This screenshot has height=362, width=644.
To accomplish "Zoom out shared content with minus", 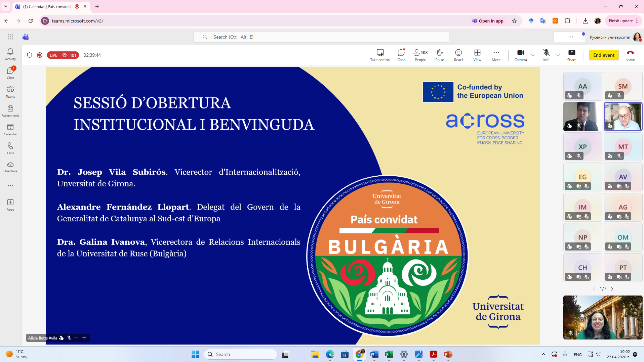I will click(76, 338).
